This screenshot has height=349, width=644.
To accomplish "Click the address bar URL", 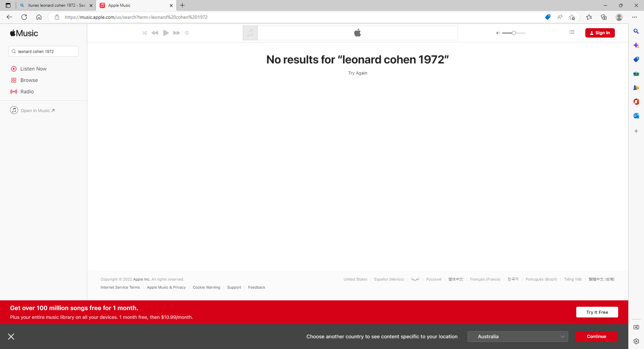I will [x=136, y=17].
